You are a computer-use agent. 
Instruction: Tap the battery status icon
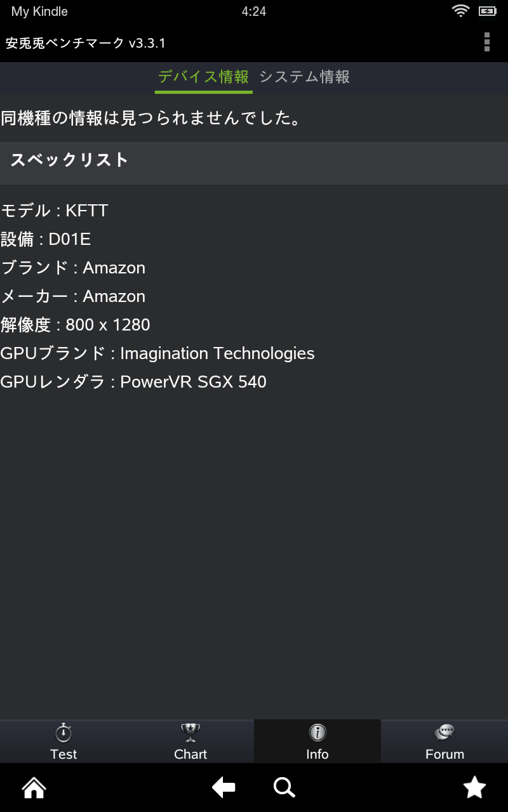487,11
